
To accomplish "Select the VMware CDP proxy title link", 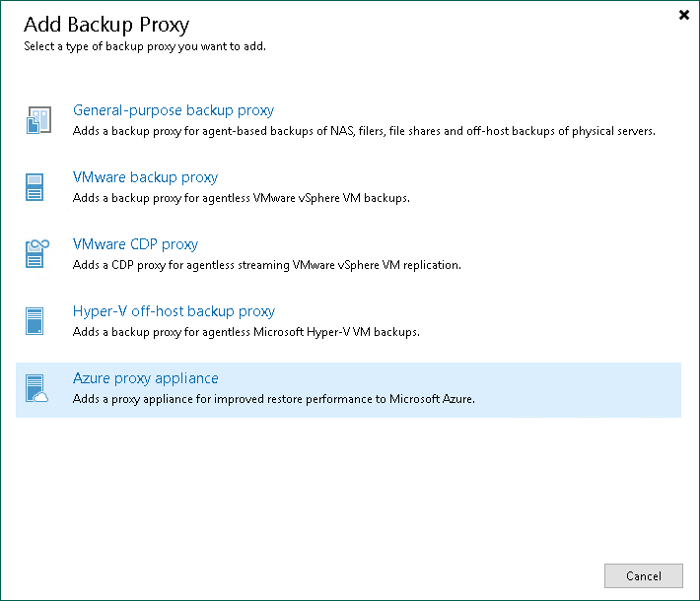I will click(x=135, y=244).
